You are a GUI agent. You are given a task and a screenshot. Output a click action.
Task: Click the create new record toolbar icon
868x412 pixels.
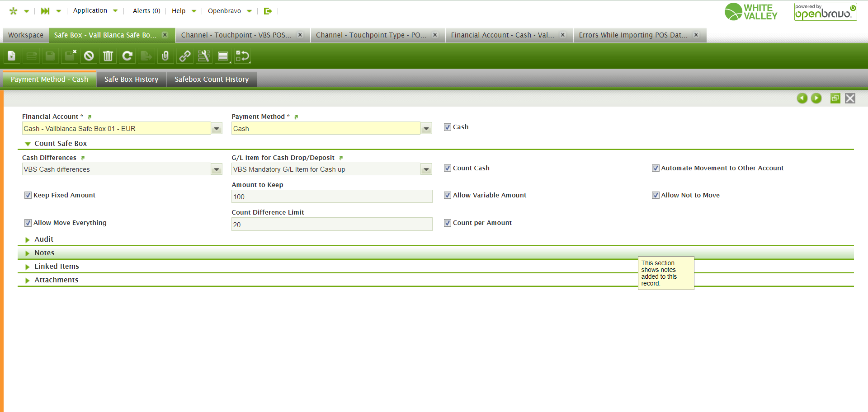point(11,56)
